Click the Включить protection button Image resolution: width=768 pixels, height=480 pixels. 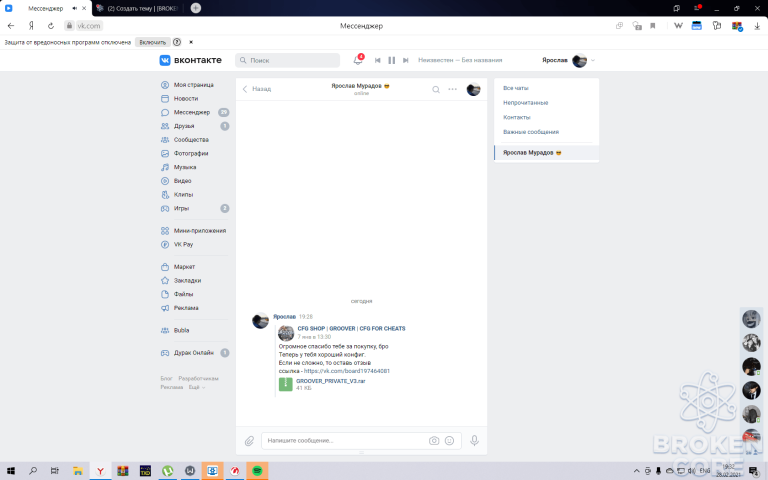tap(152, 42)
